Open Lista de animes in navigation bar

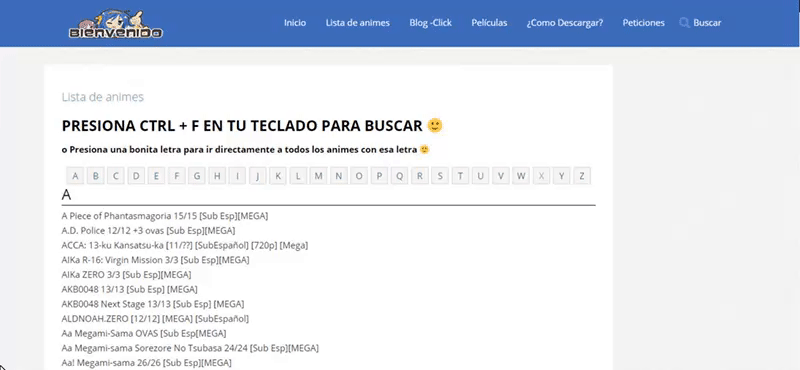[x=358, y=23]
